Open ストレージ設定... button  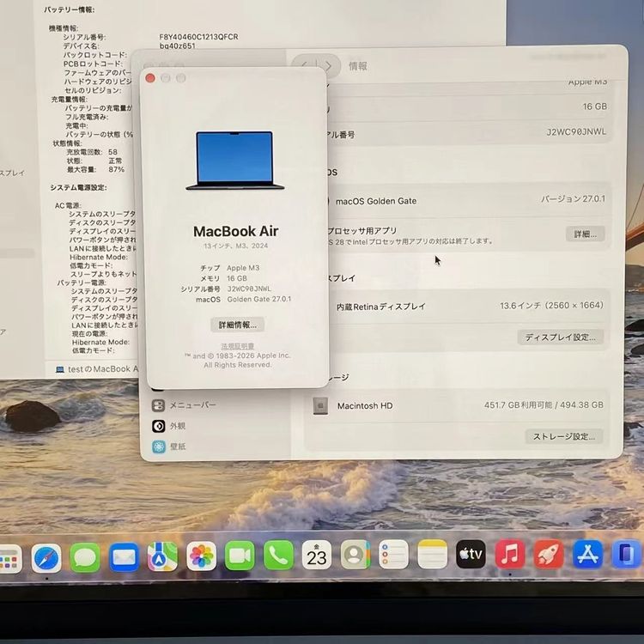pos(564,436)
